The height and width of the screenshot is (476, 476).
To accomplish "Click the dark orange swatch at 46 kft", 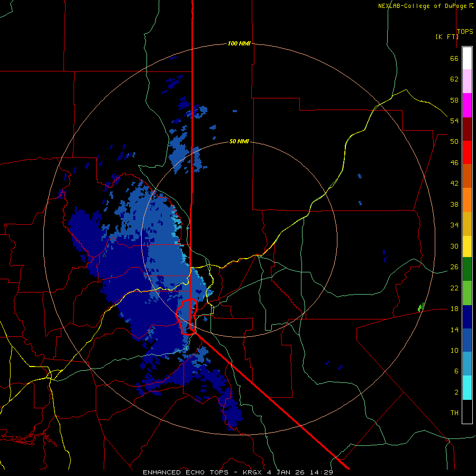I will pyautogui.click(x=467, y=176).
